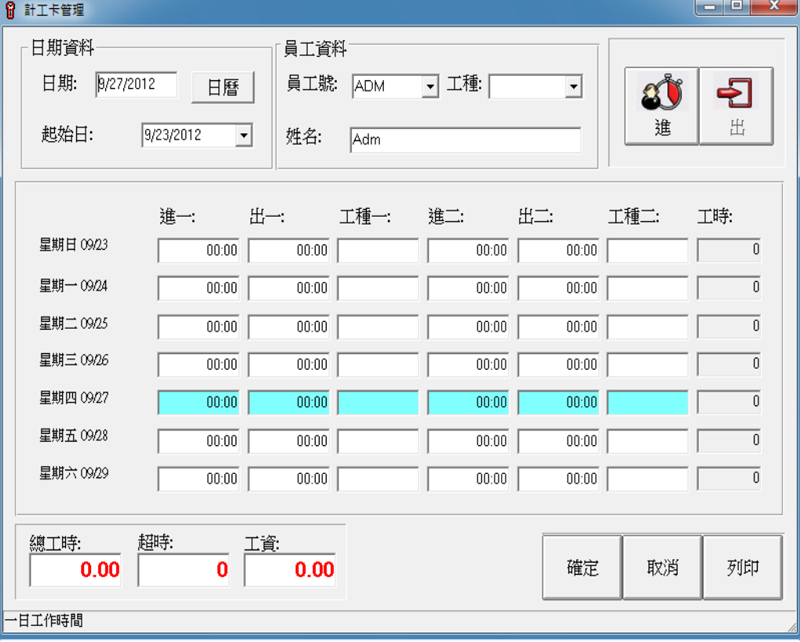
Task: Click highlighted 出一 field for 星期四 09/27
Action: (289, 403)
